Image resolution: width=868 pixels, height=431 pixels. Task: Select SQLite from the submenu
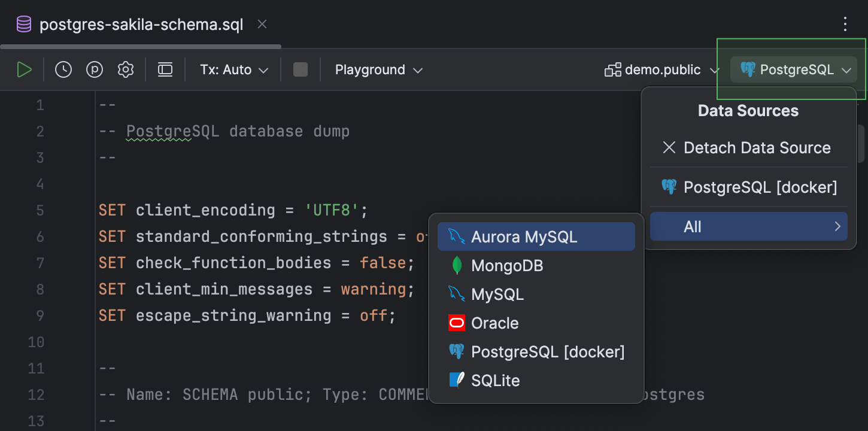495,381
